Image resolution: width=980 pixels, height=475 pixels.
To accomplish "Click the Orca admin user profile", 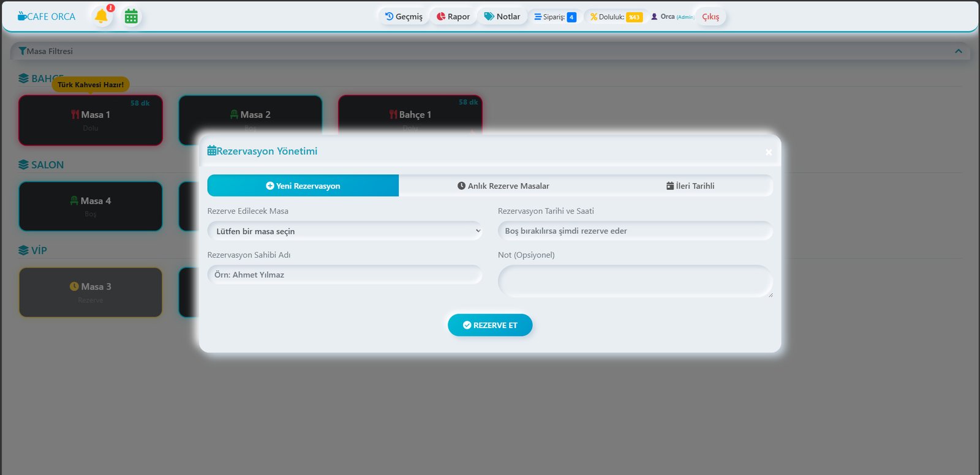I will tap(672, 17).
